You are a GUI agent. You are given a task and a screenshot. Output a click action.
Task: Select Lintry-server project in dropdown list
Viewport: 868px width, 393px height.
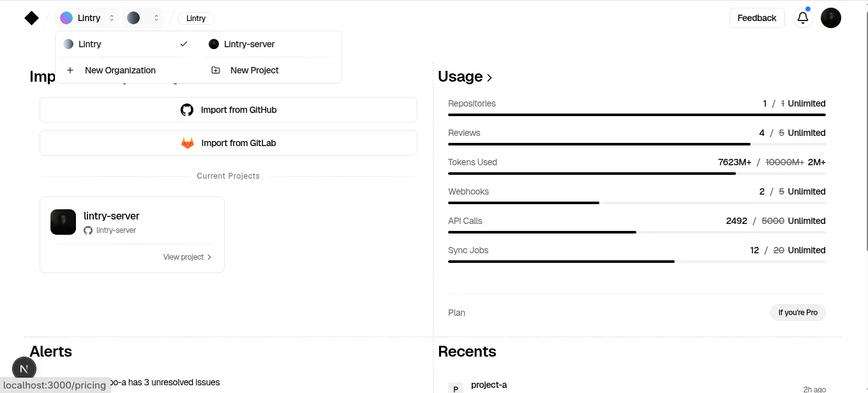click(271, 44)
